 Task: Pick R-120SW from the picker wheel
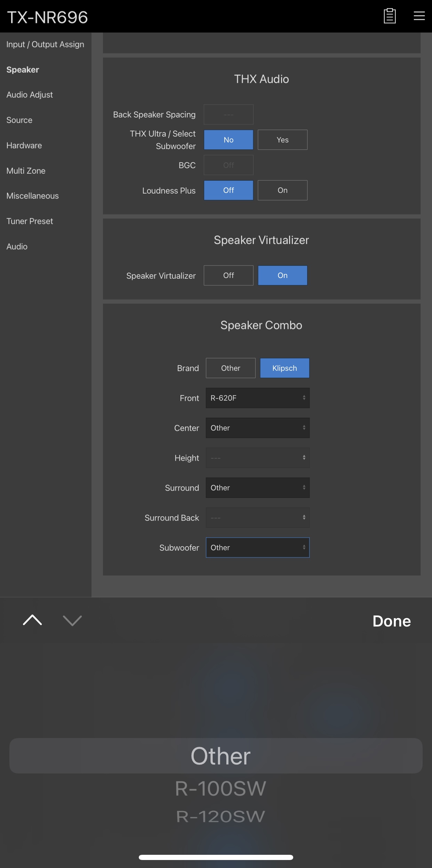[221, 817]
